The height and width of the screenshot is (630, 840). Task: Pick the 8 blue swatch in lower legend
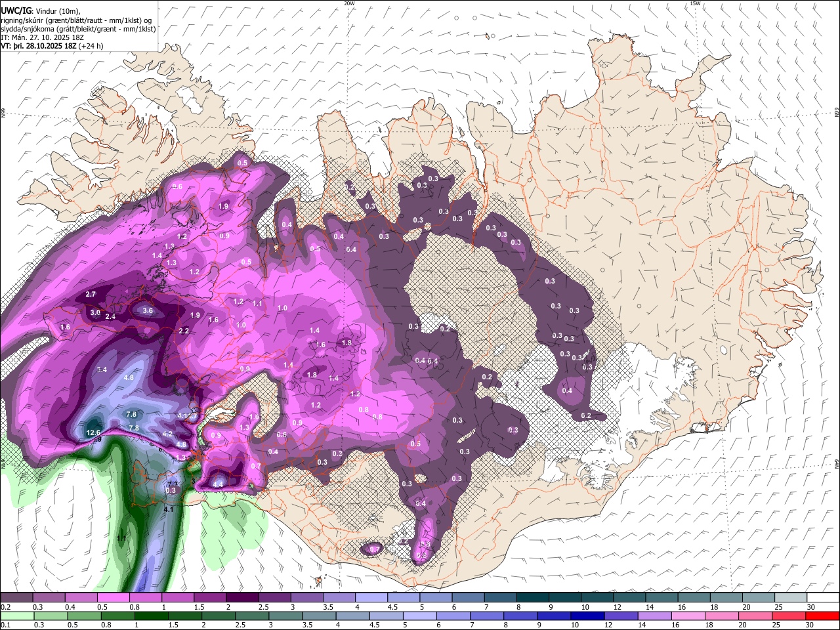tap(522, 616)
